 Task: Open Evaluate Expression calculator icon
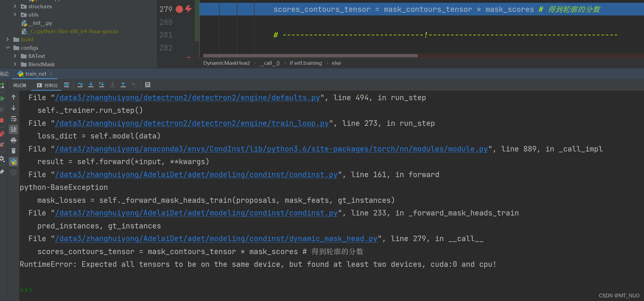(x=148, y=85)
